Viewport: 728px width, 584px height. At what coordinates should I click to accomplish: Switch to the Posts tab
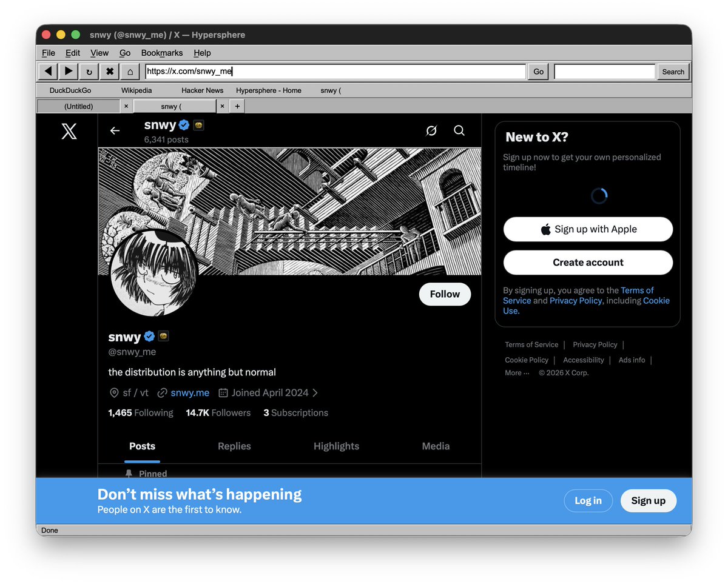[143, 446]
